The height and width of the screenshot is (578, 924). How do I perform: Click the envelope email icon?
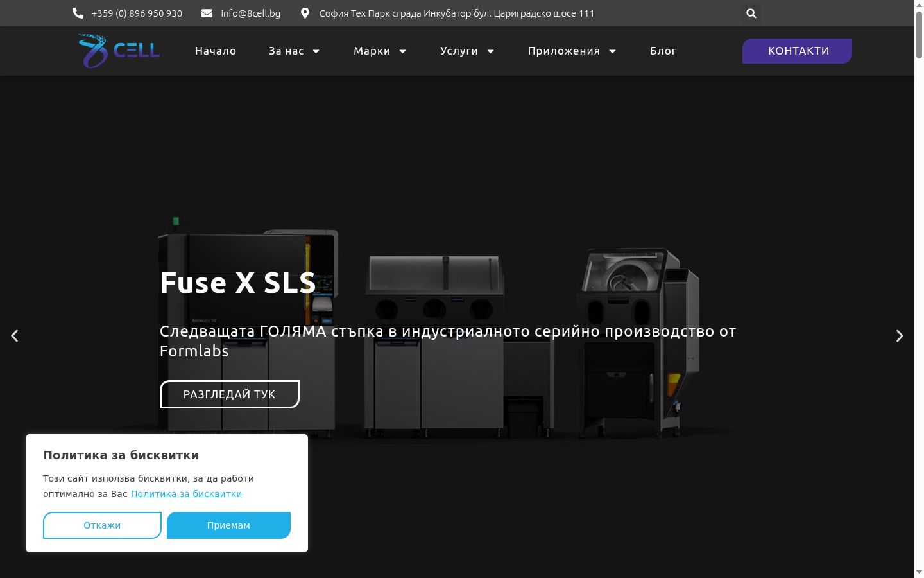click(207, 13)
